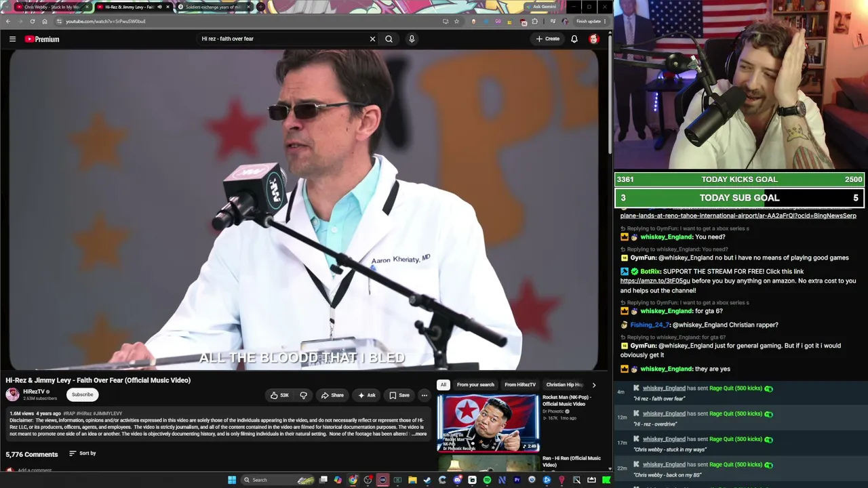Like the video with 53K likes
Screen dimensions: 868x488
point(280,395)
